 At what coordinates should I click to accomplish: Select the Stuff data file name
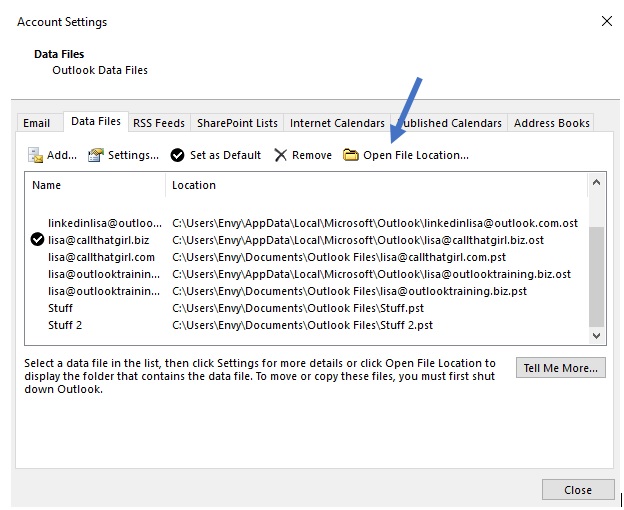point(60,308)
